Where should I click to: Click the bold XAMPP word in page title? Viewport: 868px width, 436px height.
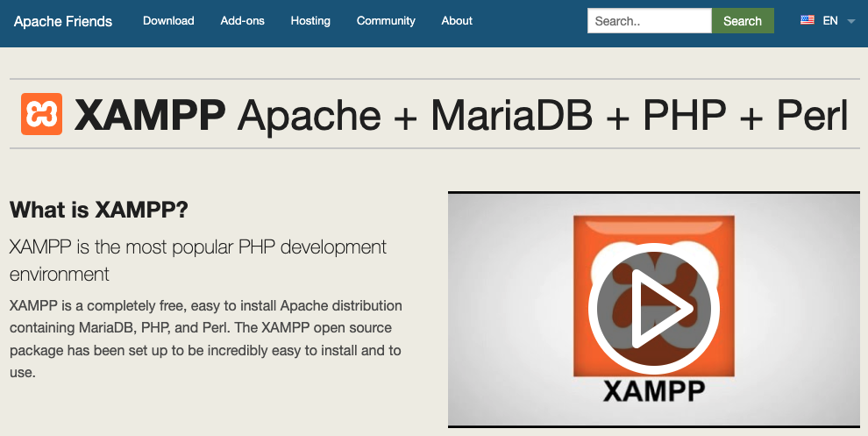tap(150, 115)
